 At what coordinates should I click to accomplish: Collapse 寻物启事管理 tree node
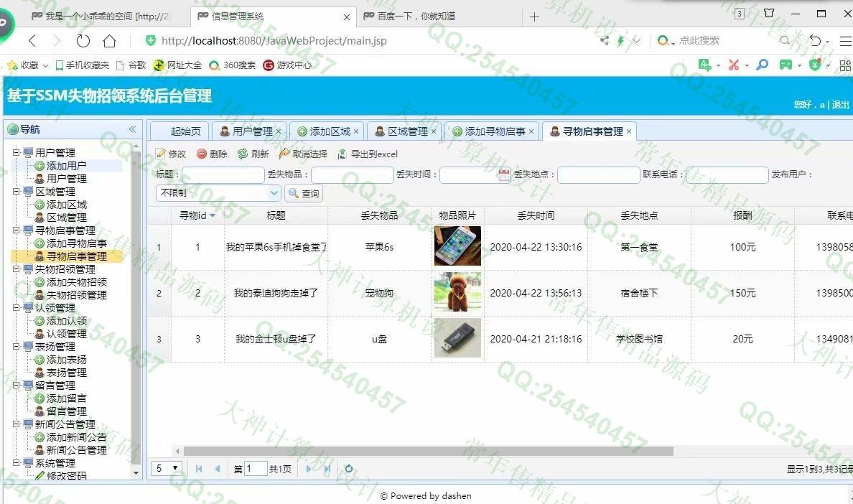click(x=17, y=230)
